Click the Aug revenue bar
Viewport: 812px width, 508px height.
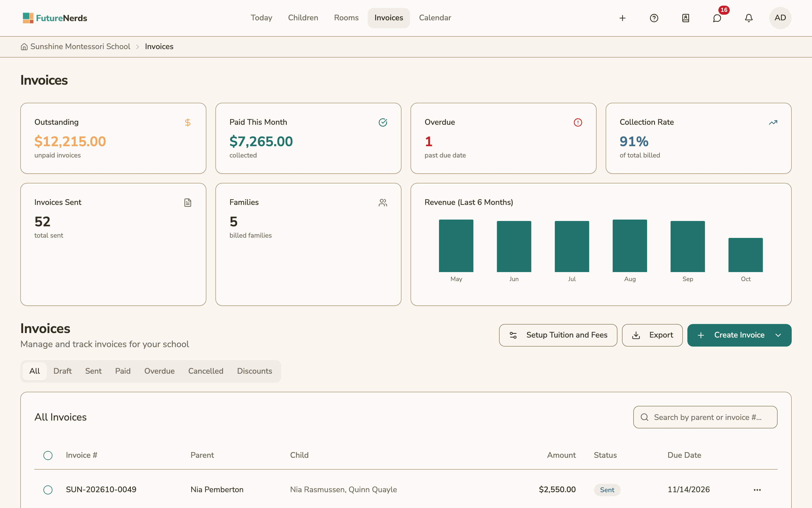[x=630, y=246]
